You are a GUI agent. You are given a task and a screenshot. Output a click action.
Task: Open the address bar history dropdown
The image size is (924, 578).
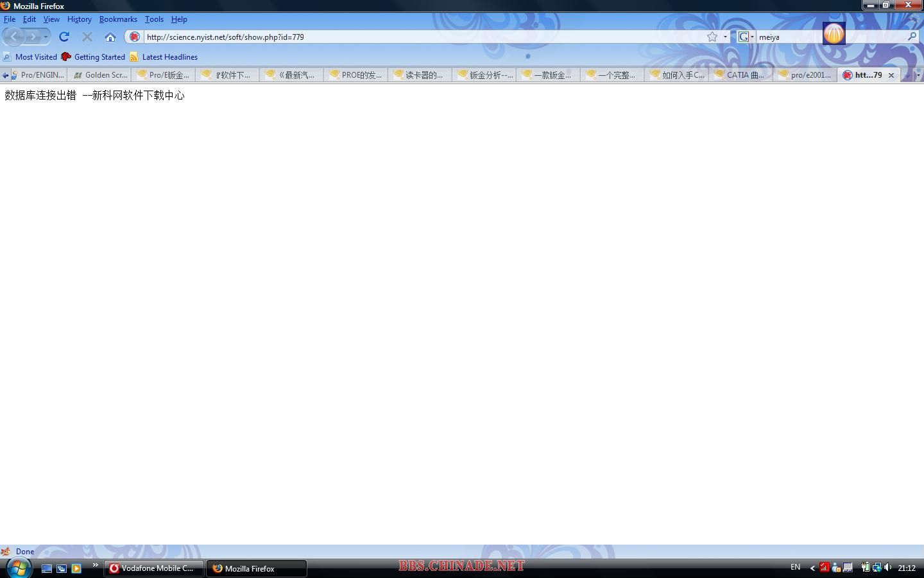725,37
